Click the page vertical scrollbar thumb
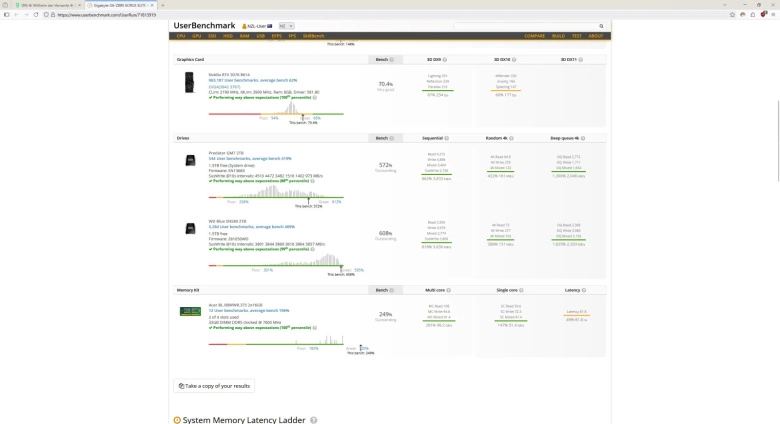Image resolution: width=780 pixels, height=424 pixels. click(778, 141)
